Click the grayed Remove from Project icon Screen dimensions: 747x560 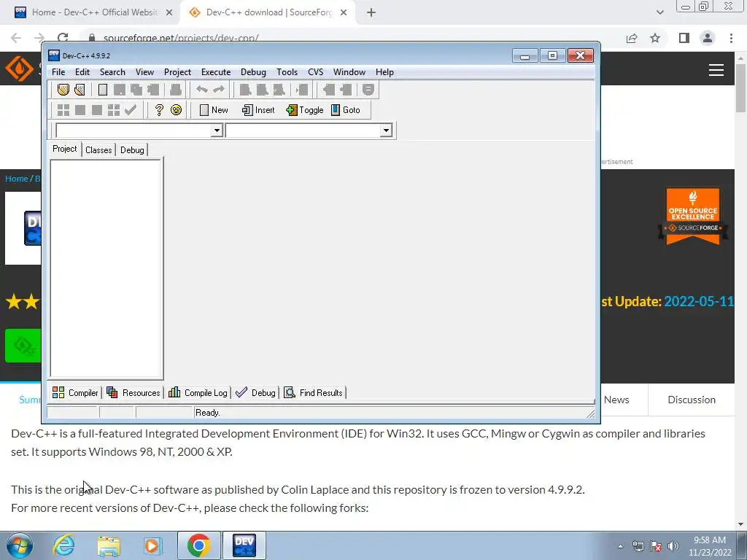coord(346,90)
